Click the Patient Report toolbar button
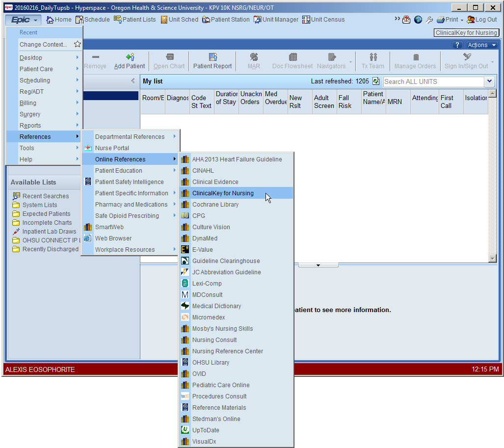 [212, 61]
